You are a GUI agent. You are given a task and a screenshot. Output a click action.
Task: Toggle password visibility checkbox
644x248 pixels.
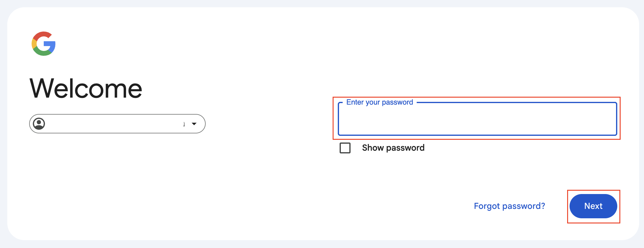(345, 148)
